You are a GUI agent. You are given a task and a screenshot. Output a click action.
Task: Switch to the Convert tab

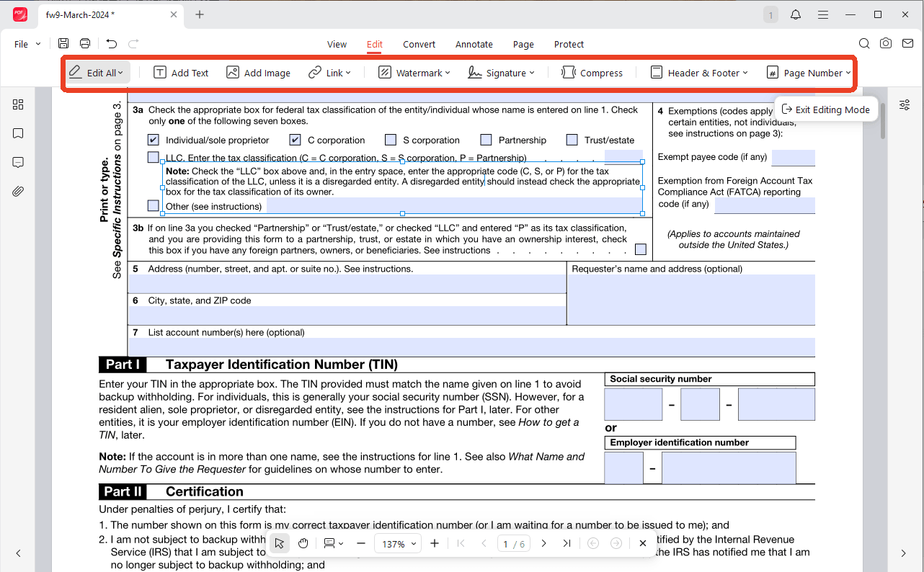[x=419, y=44]
